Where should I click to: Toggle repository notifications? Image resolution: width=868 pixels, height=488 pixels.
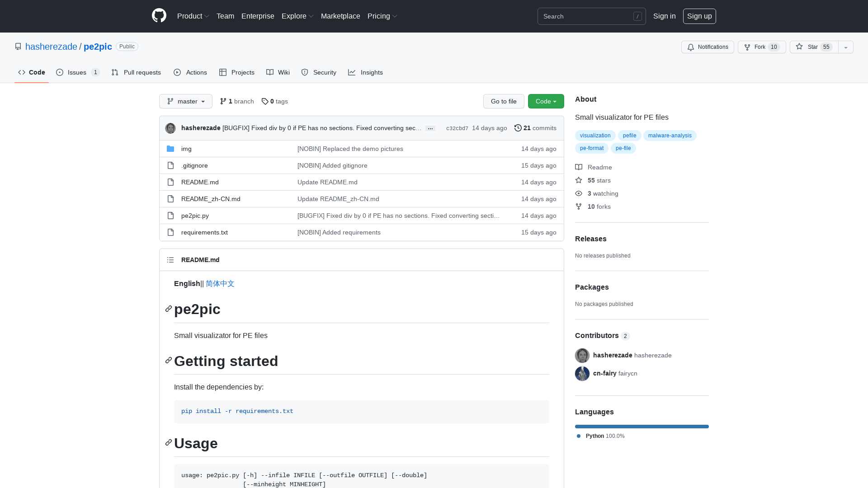click(x=708, y=47)
